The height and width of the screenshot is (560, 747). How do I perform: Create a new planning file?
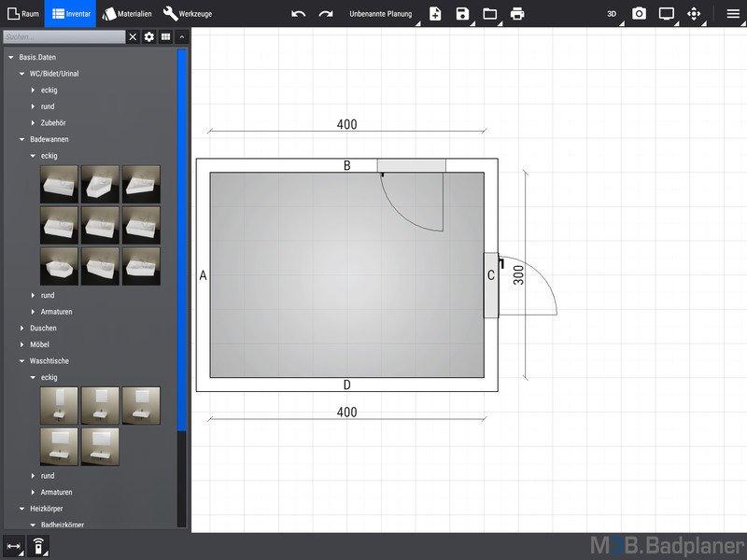(435, 14)
